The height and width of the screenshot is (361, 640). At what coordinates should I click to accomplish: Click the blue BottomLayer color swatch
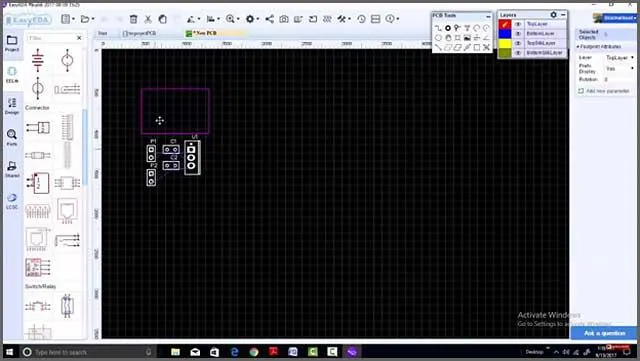pyautogui.click(x=505, y=33)
